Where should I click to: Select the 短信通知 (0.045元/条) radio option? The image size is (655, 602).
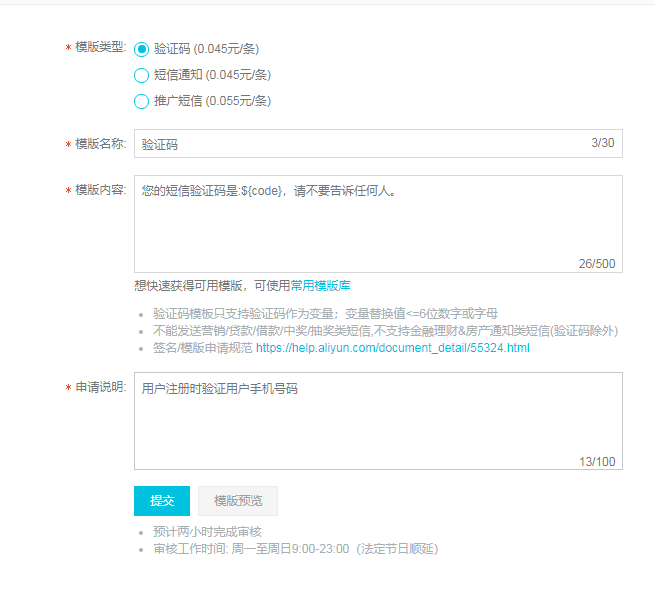coord(141,75)
